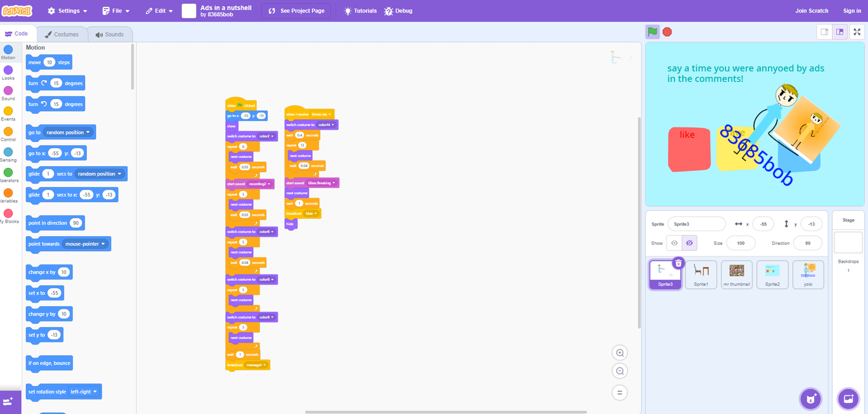Viewport: 868px width, 414px height.
Task: Edit the Sprite name field
Action: click(697, 224)
